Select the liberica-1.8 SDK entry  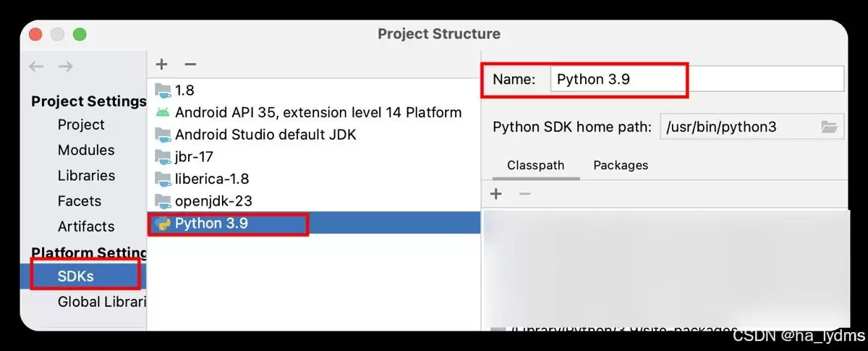coord(314,179)
